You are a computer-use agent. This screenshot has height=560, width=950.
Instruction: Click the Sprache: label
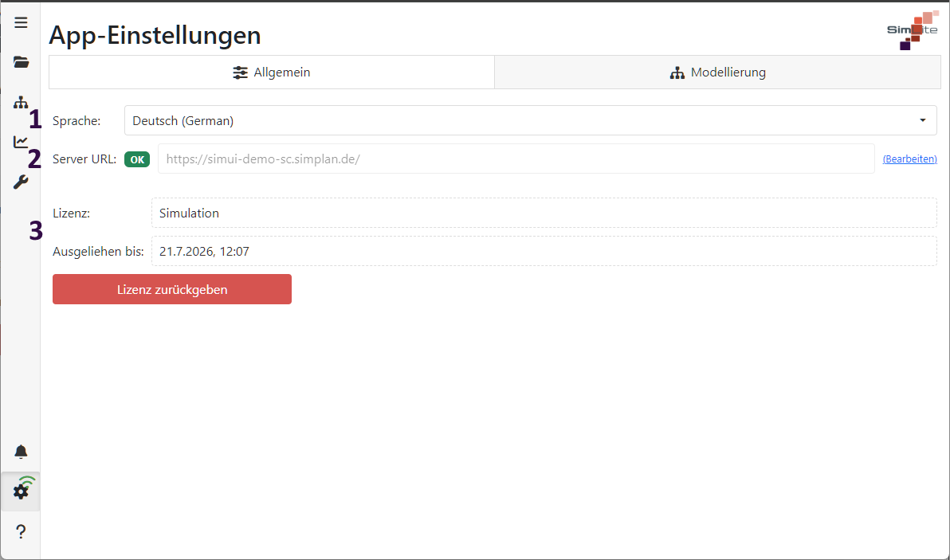pos(77,121)
